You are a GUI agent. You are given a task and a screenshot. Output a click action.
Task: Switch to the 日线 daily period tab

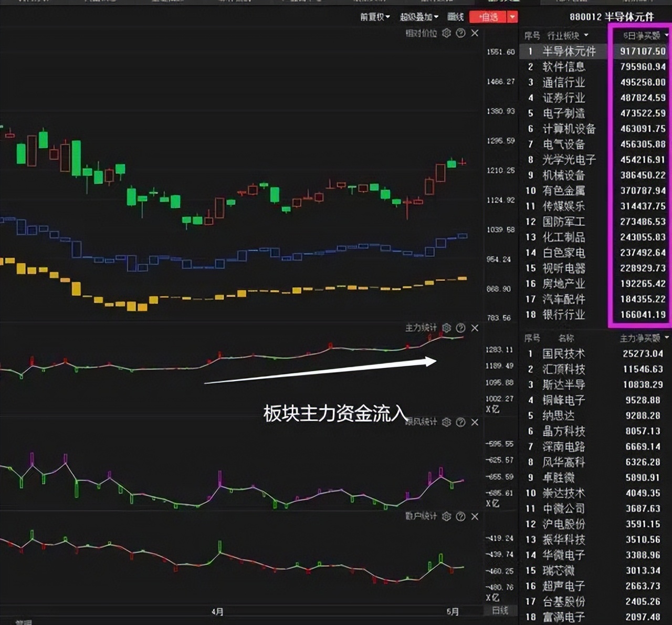(500, 610)
